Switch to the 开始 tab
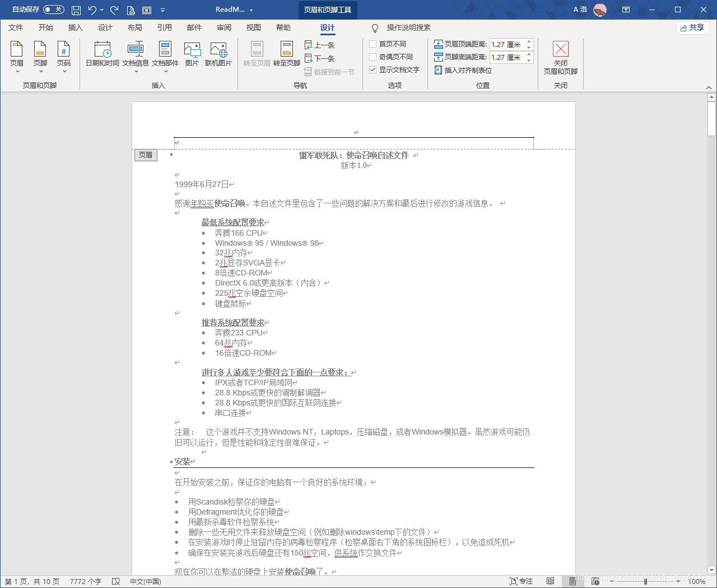 pos(46,27)
